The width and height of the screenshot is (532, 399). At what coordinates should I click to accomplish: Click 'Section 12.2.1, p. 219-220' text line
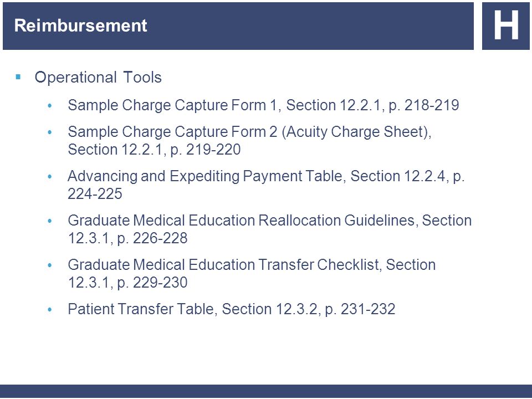click(154, 149)
